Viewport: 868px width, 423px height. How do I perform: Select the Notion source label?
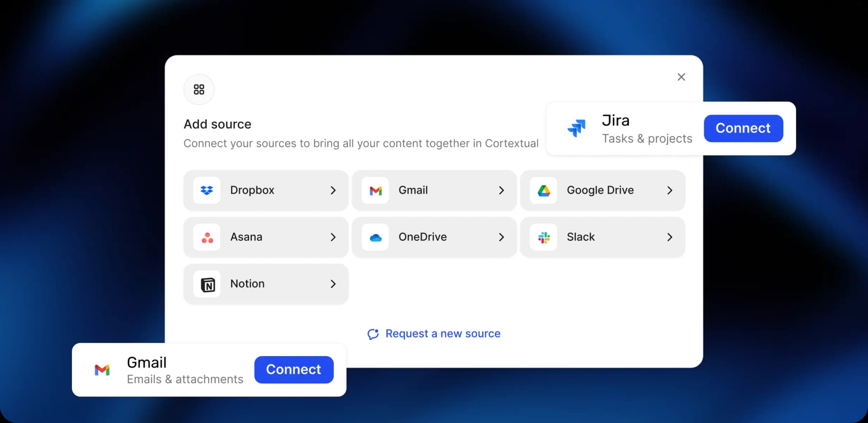pyautogui.click(x=247, y=283)
